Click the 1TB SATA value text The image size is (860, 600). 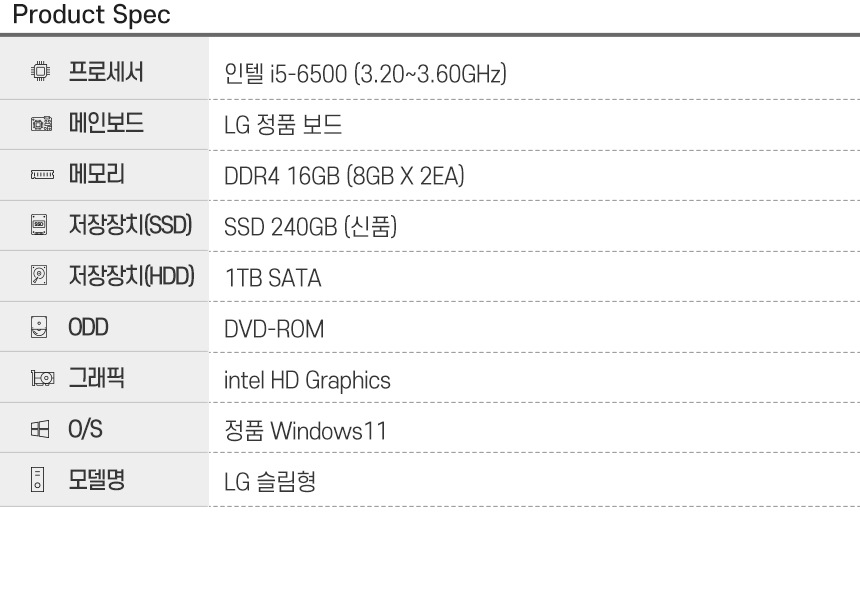coord(273,278)
